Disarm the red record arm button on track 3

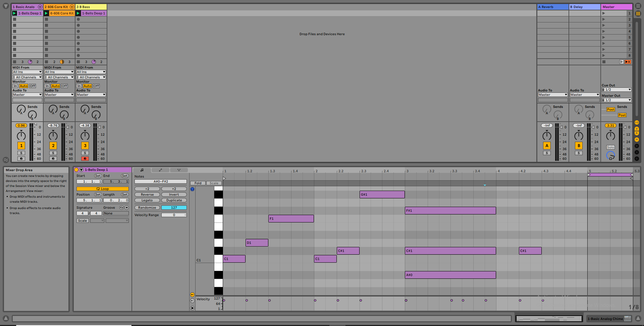(x=85, y=159)
